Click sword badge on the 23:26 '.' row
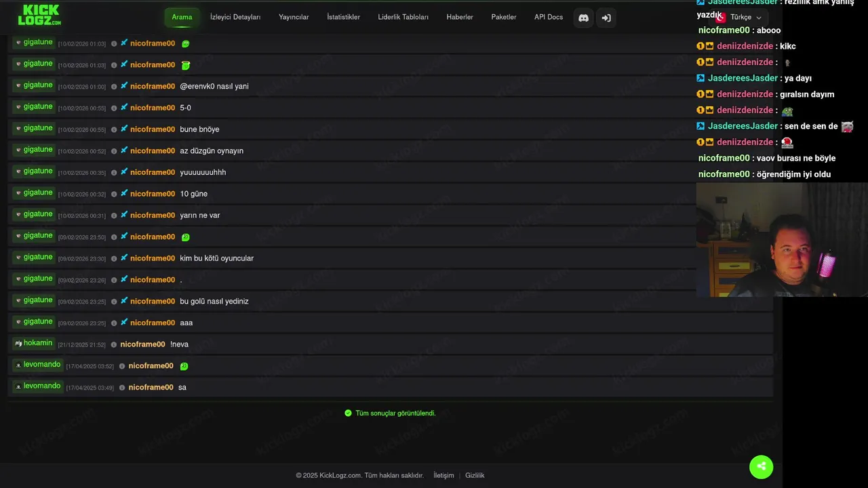This screenshot has width=868, height=488. (x=124, y=279)
